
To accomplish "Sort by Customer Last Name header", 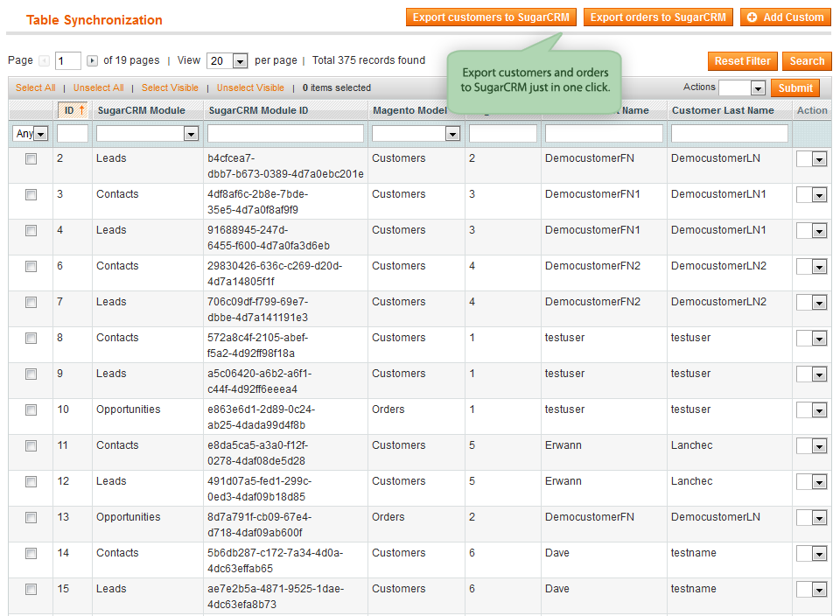I will pos(723,110).
